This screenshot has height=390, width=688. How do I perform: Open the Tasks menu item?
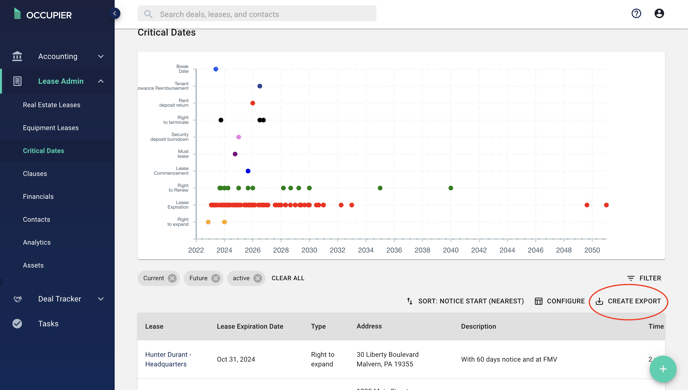(48, 324)
